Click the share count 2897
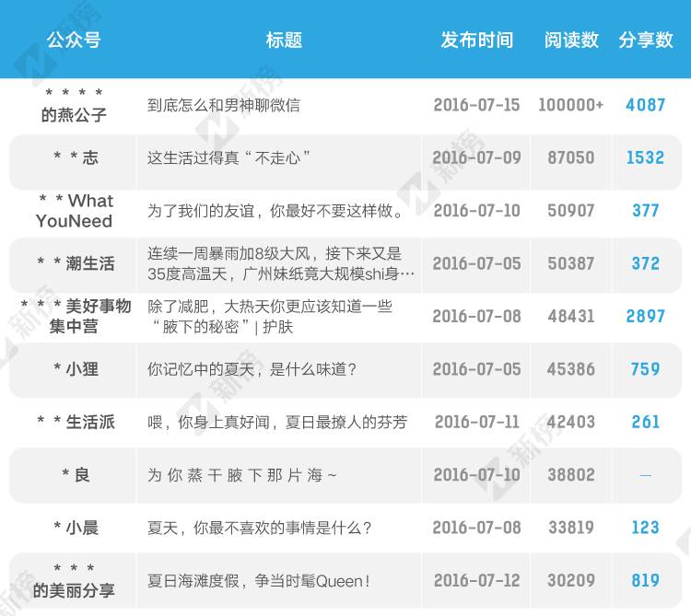Viewport: 691px width, 616px height. click(645, 316)
